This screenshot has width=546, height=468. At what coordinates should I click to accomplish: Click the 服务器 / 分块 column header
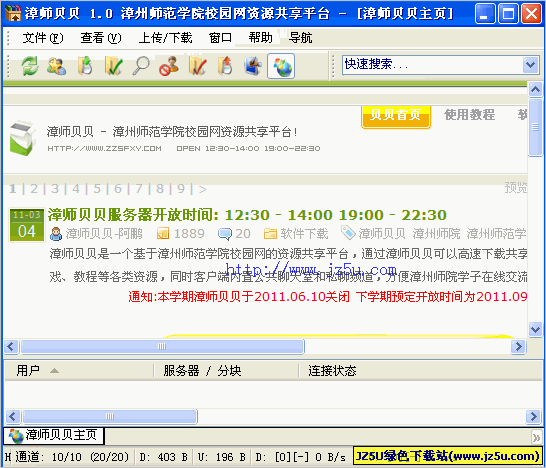226,370
